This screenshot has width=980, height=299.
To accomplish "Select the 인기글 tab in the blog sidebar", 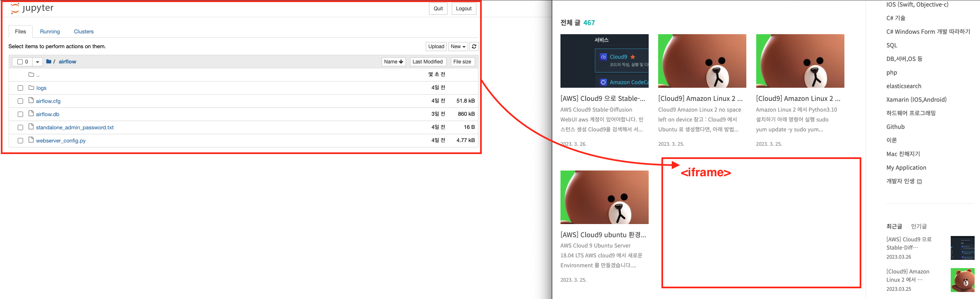I will 919,227.
